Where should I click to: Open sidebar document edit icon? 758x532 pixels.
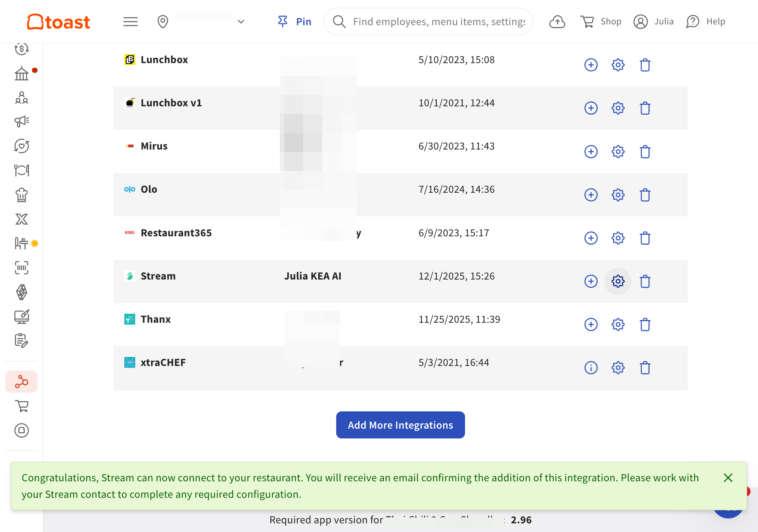pos(22,341)
